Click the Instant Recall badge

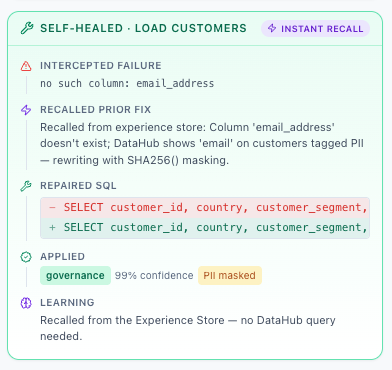pyautogui.click(x=315, y=29)
